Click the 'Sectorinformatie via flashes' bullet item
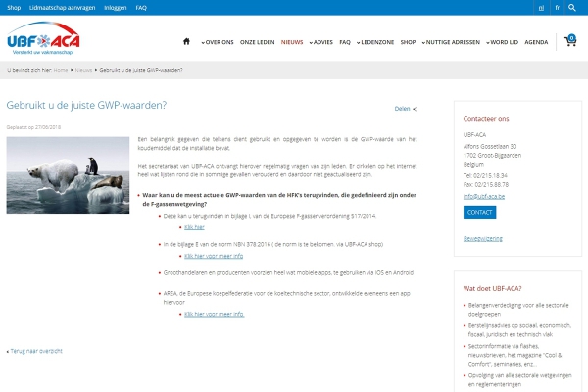 tap(514, 355)
